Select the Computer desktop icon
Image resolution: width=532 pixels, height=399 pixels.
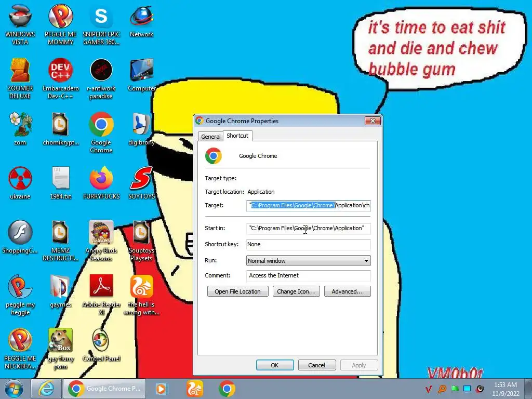(x=141, y=75)
